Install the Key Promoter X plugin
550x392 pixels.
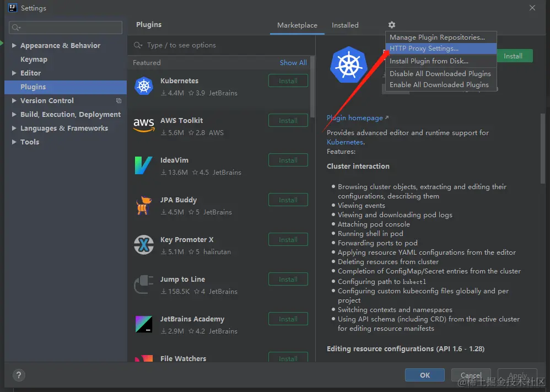[x=288, y=239]
